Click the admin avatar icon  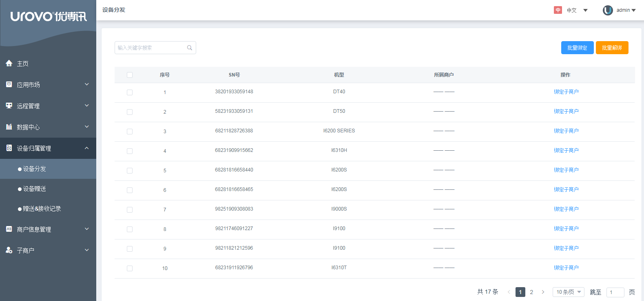[608, 10]
